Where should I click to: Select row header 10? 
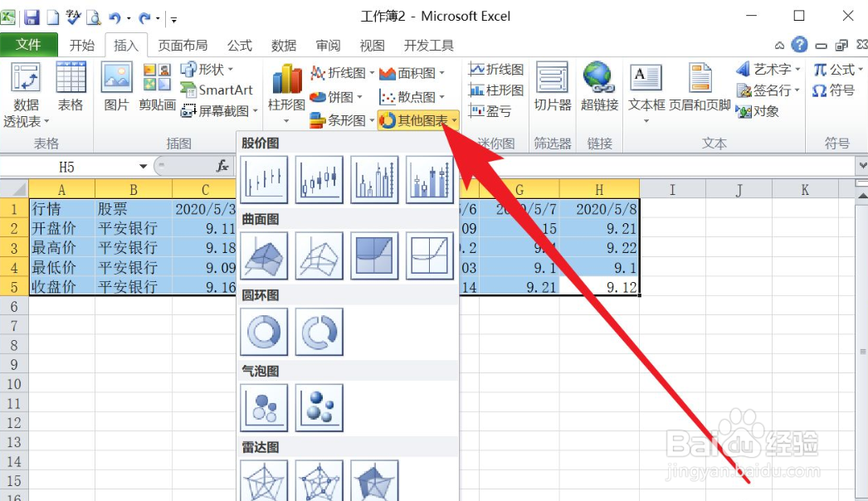14,384
